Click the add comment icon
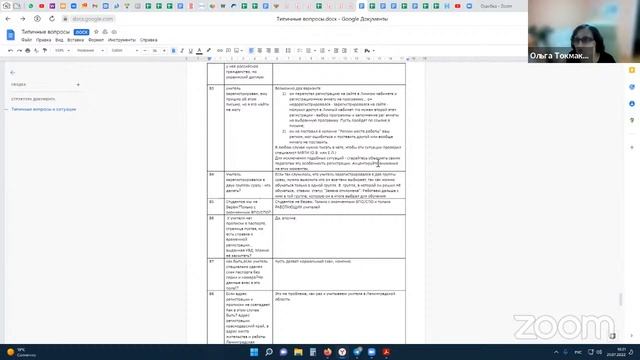Image resolution: width=640 pixels, height=360 pixels. [x=229, y=51]
